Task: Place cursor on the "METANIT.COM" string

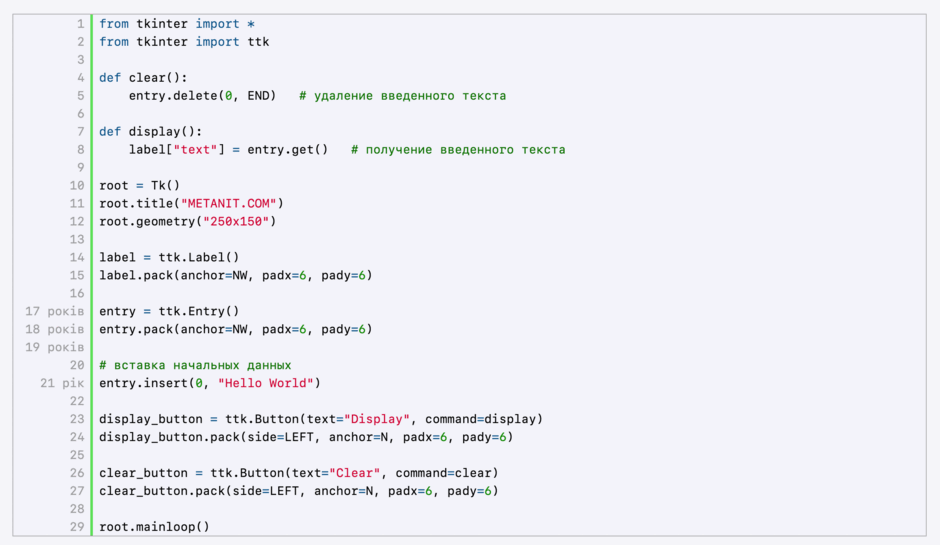Action: (x=229, y=203)
